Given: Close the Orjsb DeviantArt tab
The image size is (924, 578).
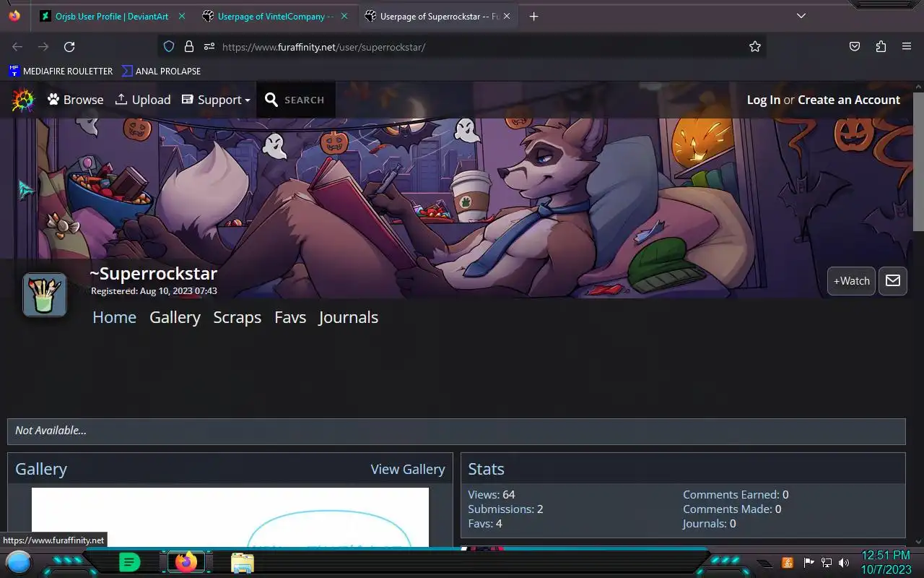Looking at the screenshot, I should tap(181, 16).
